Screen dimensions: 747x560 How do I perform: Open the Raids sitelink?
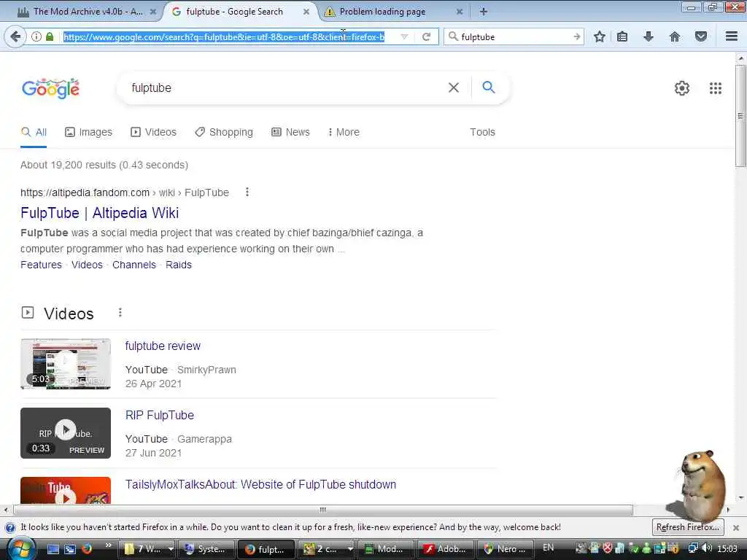(179, 265)
